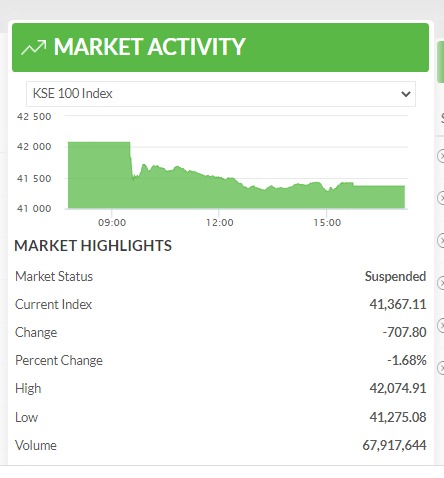This screenshot has height=478, width=444.
Task: Select the Low value 41,275.08
Action: click(398, 417)
